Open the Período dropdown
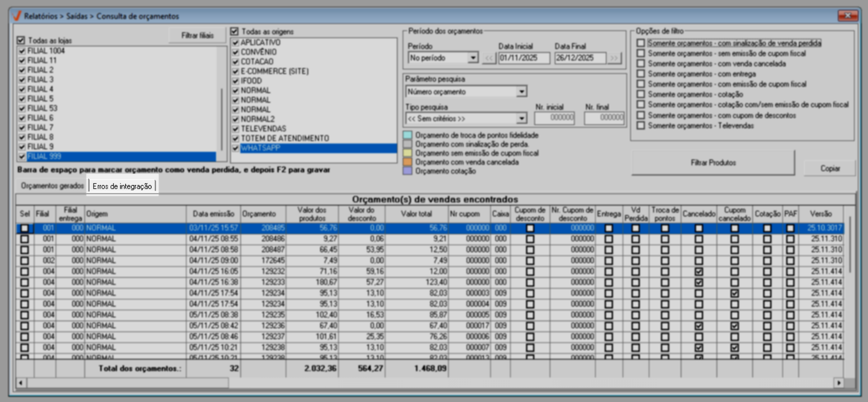This screenshot has width=868, height=402. 473,58
